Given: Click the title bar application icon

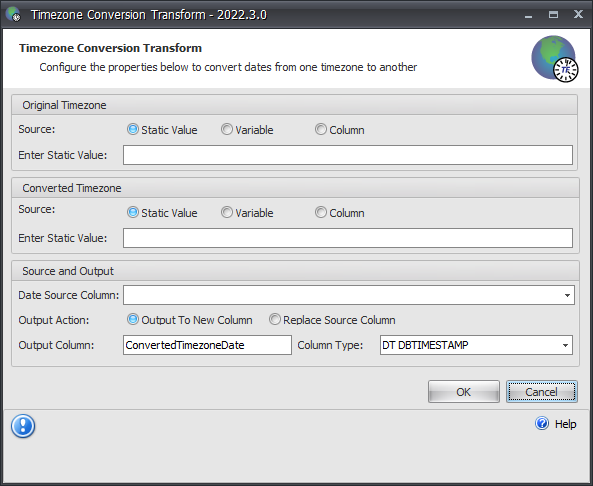Looking at the screenshot, I should point(13,14).
